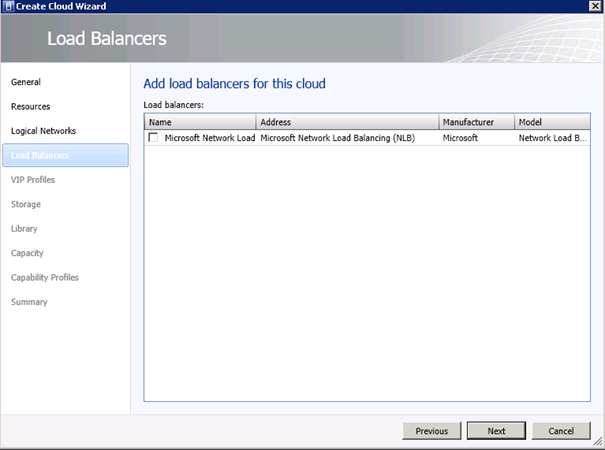The width and height of the screenshot is (605, 450).
Task: Open the Summary step
Action: pos(29,302)
